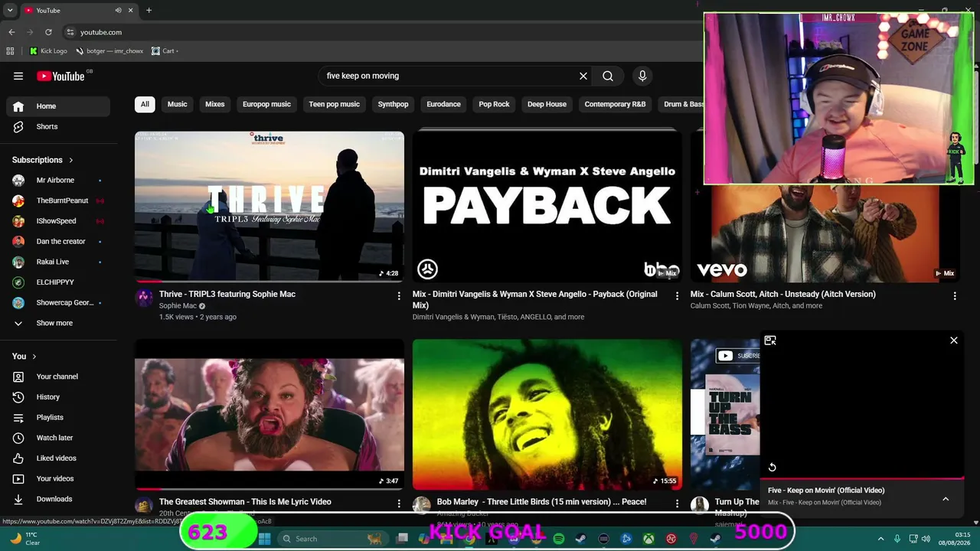The width and height of the screenshot is (980, 551).
Task: Select the All filter chip
Action: tap(145, 104)
